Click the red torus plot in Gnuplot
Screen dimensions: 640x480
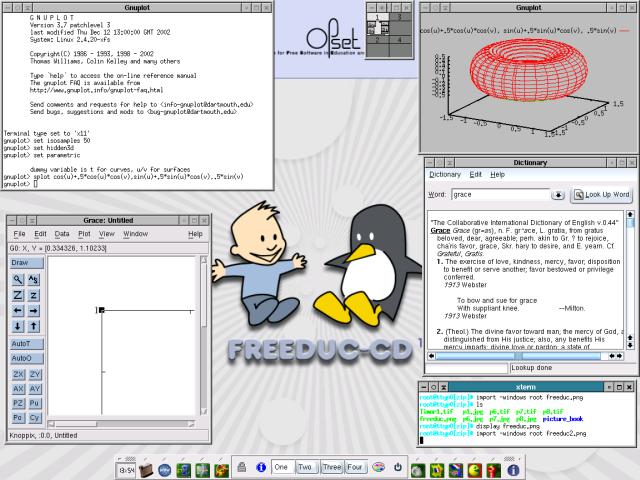[529, 70]
